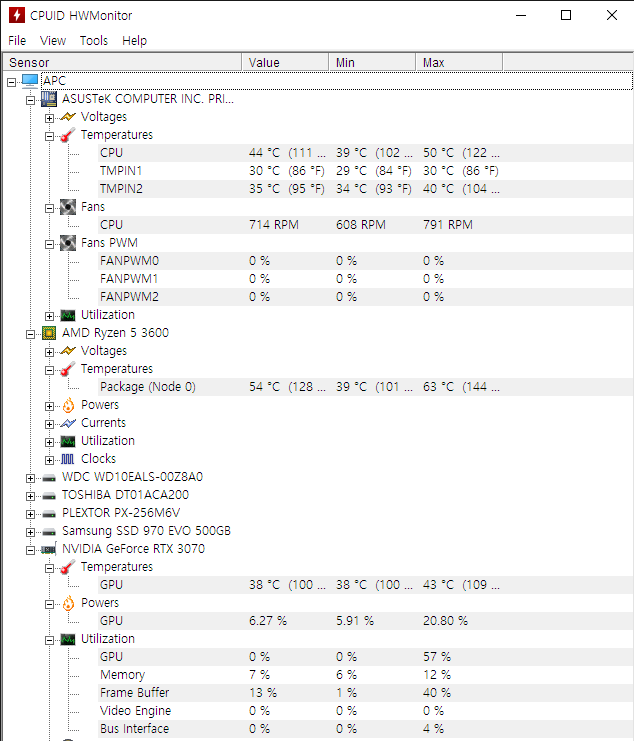Click the APC computer monitor icon
The height and width of the screenshot is (741, 634).
30,81
